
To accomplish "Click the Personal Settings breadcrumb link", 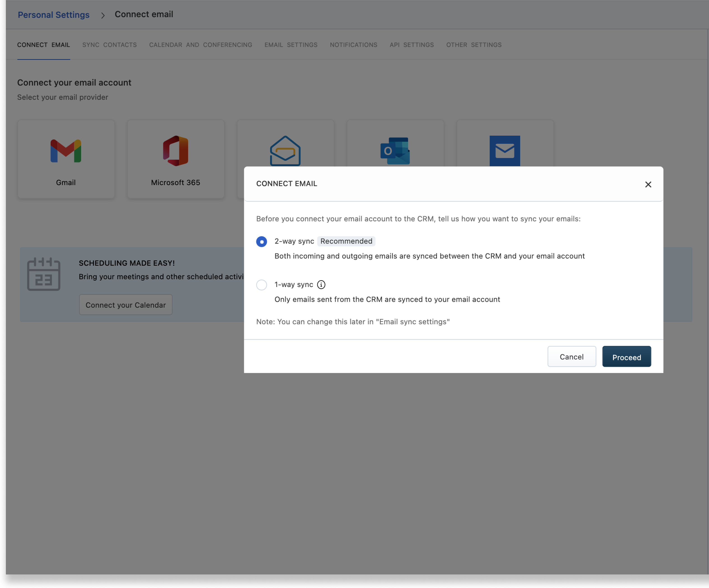I will (53, 15).
